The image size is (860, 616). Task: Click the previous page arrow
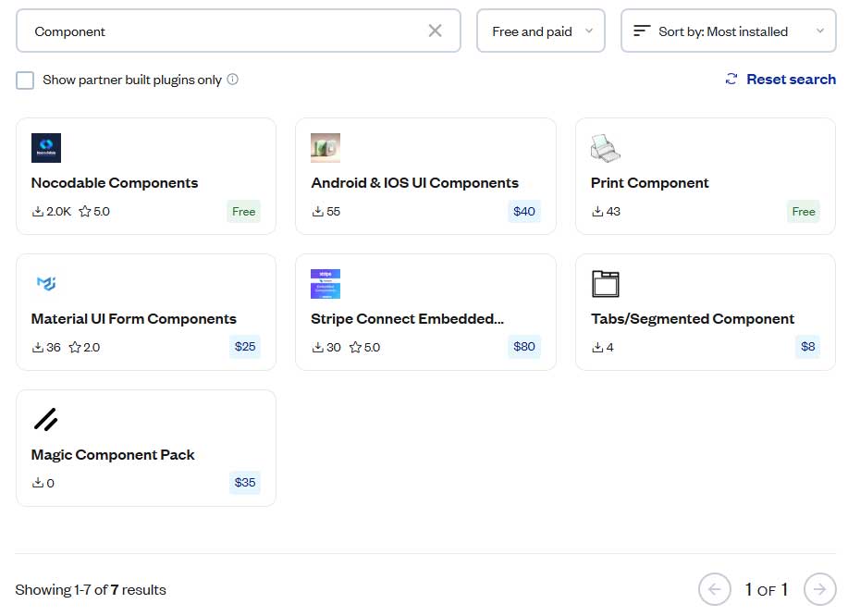pos(714,589)
